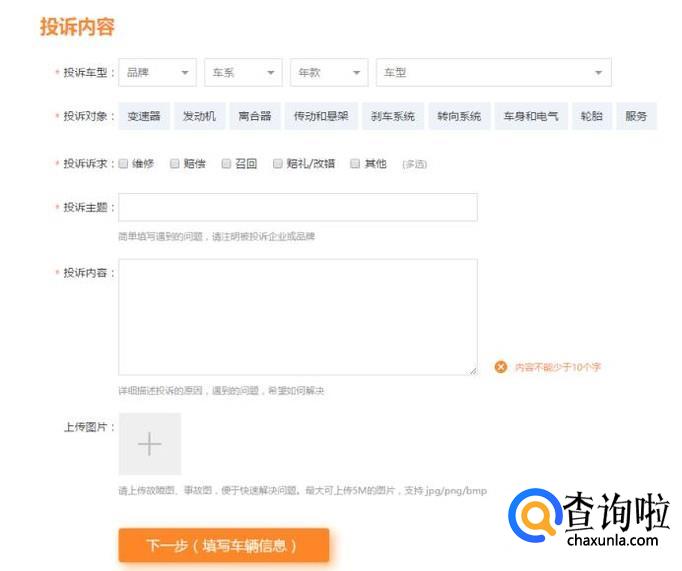Click the plus icon to upload image

(149, 444)
